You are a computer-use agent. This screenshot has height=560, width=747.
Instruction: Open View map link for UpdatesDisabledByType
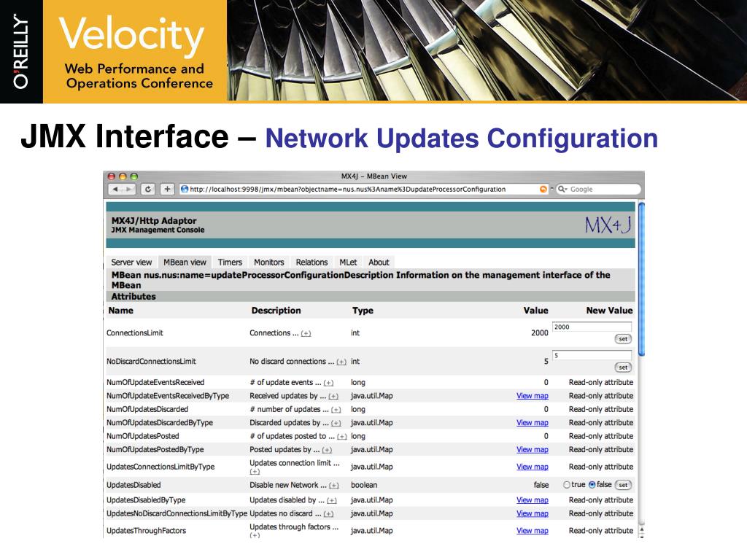tap(532, 500)
